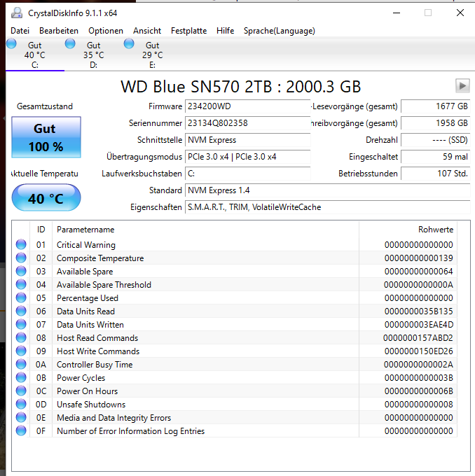Viewport: 475px width, 476px height.
Task: Click raw value 000000000003B
Action: point(418,377)
